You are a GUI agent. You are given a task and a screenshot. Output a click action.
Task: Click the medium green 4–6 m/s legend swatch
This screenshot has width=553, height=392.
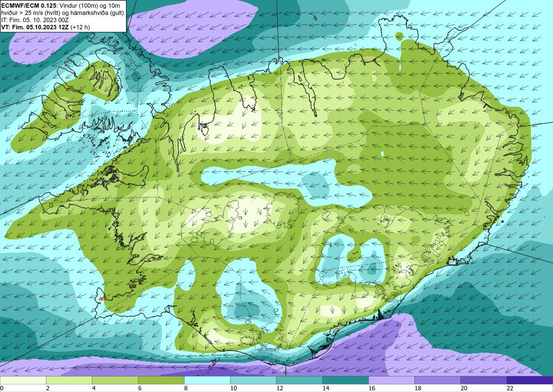116,380
